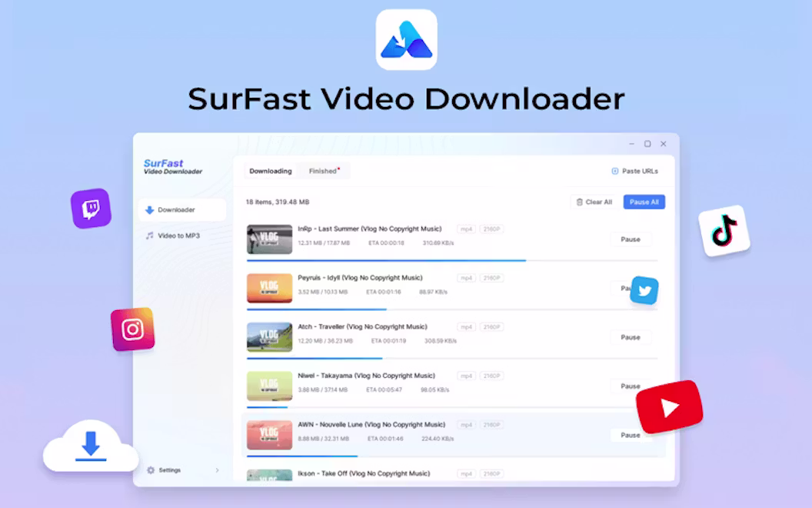This screenshot has height=508, width=812.
Task: Pause the AWN - Nouvelle Lune download
Action: (631, 436)
